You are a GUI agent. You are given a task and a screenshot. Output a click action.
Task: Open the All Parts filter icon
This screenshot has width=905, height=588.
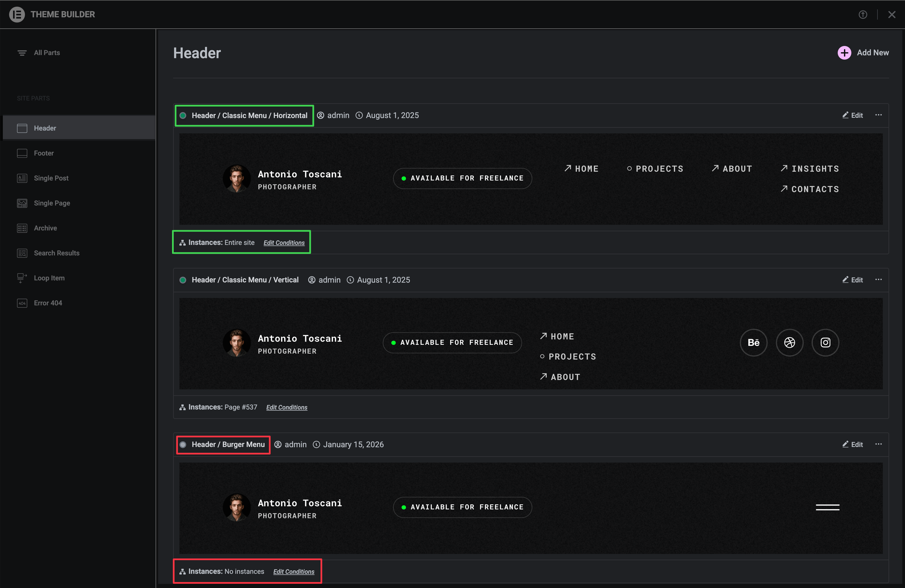(x=22, y=53)
